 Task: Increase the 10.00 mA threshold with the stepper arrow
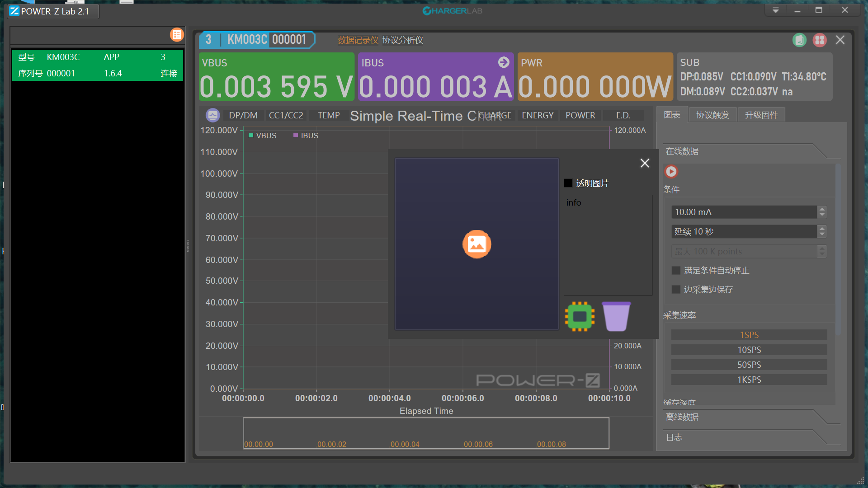822,209
